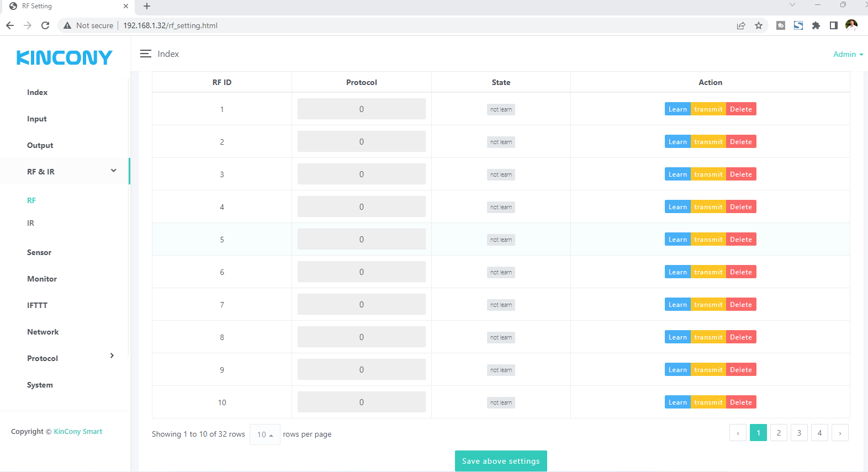Screen dimensions: 868x472
Task: Open the browser extensions puzzle icon
Action: coord(816,25)
